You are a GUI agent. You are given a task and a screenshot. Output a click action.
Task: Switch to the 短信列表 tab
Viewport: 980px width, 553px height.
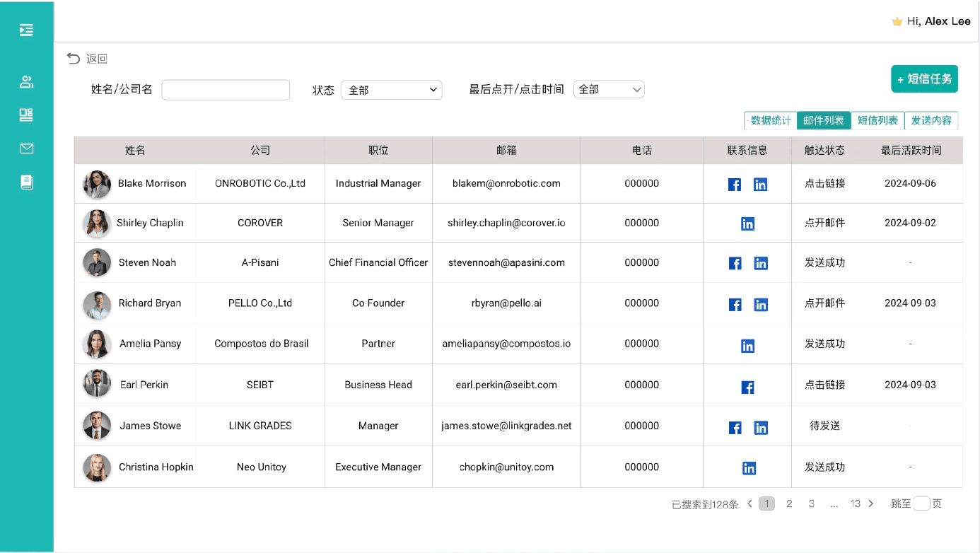click(x=877, y=120)
